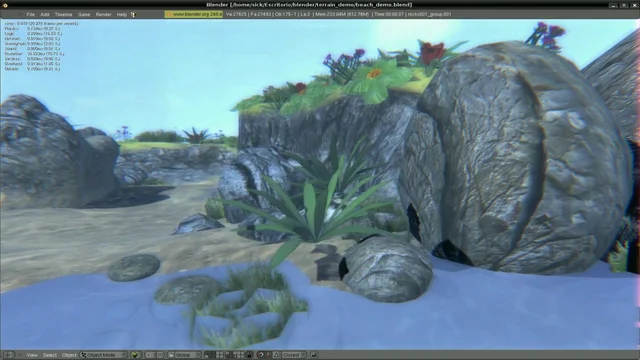Click the icon next to the Help menu
This screenshot has height=360, width=640.
tap(133, 14)
